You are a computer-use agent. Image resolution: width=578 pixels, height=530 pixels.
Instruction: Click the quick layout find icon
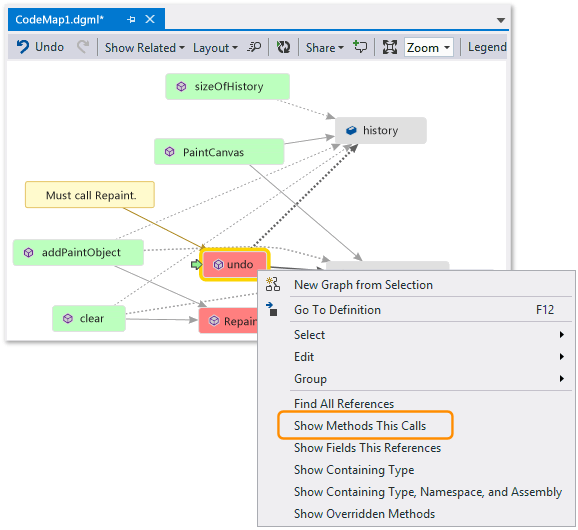(x=254, y=47)
